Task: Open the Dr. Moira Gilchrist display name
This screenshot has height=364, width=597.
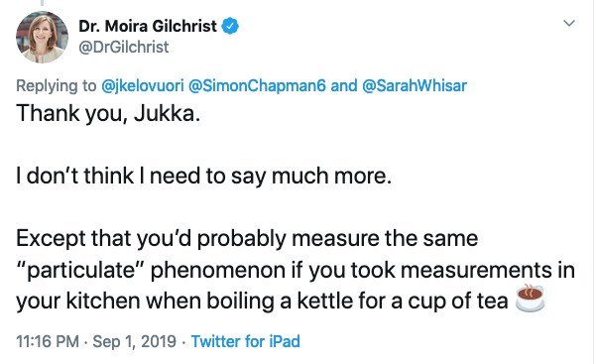Action: coord(148,26)
